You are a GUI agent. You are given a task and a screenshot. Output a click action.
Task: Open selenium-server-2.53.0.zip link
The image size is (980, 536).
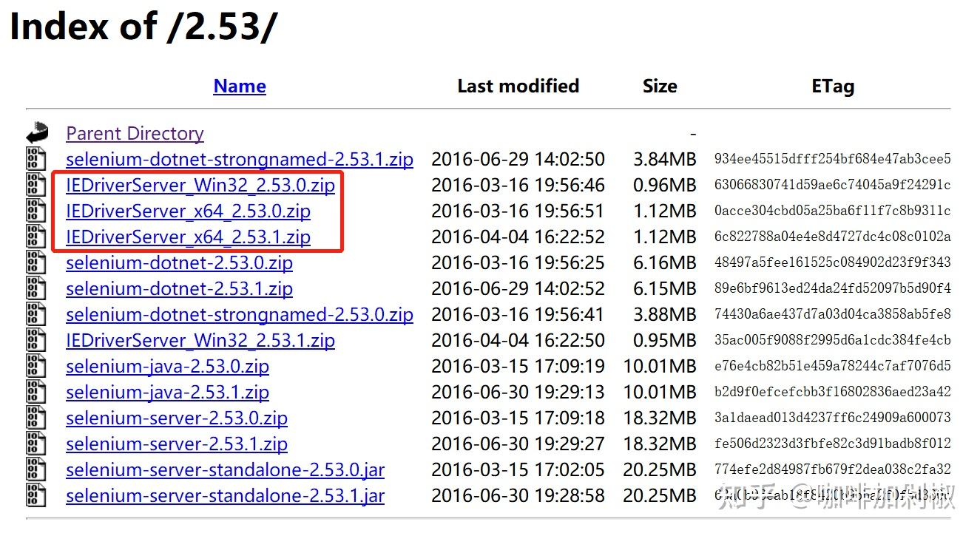[x=177, y=418]
